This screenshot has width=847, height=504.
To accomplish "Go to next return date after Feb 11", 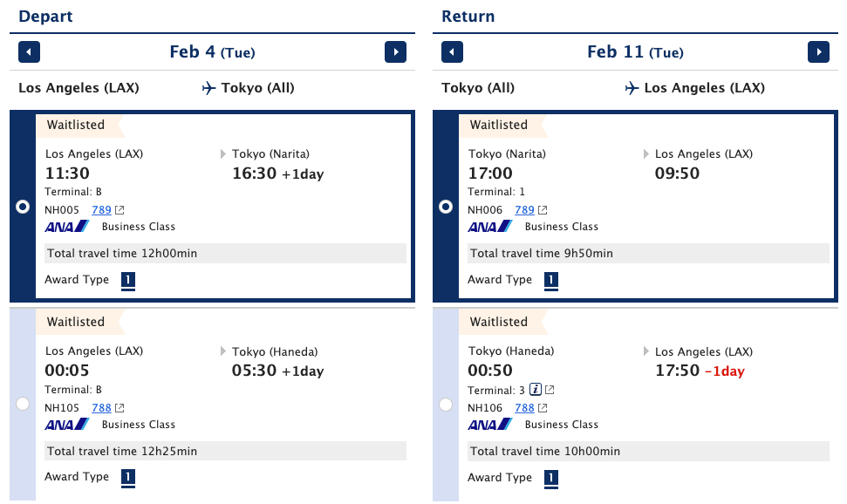I will pos(818,52).
